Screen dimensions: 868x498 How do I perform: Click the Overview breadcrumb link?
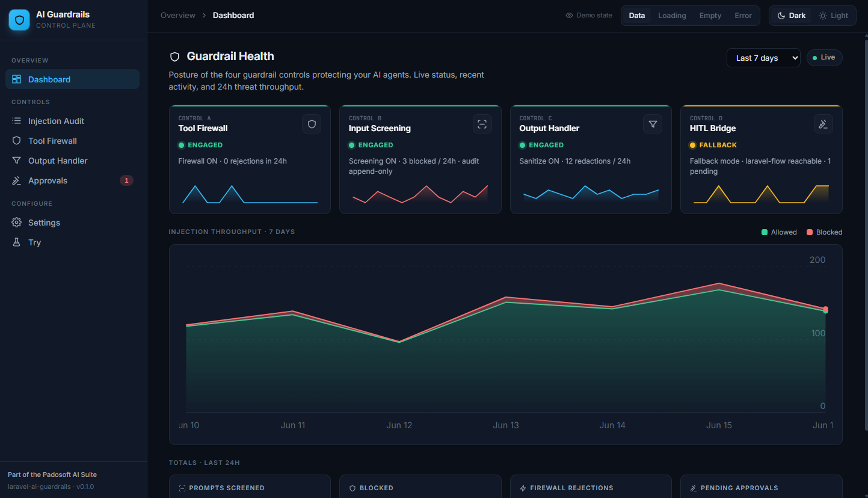pos(178,16)
